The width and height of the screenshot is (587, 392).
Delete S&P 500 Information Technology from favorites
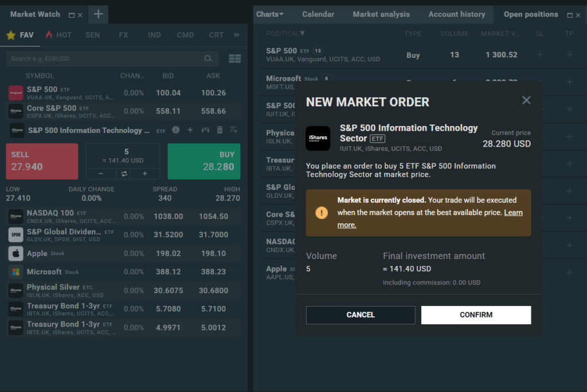click(220, 130)
